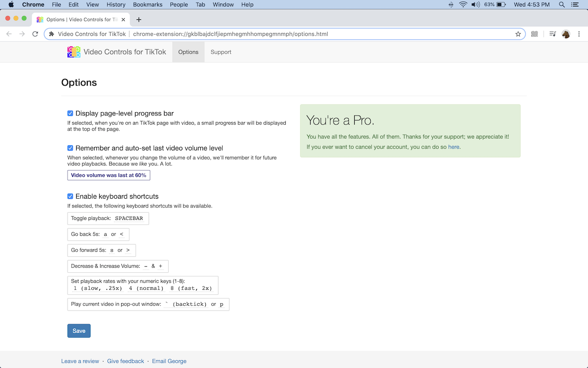This screenshot has width=588, height=368.
Task: Open the Bookmarks menu
Action: tap(148, 5)
